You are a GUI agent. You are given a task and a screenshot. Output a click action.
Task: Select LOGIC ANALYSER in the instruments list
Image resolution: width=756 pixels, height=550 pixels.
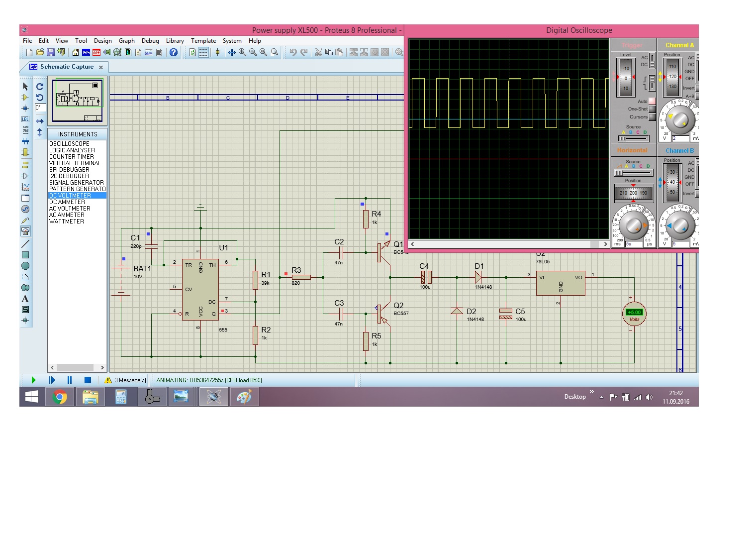[77, 150]
